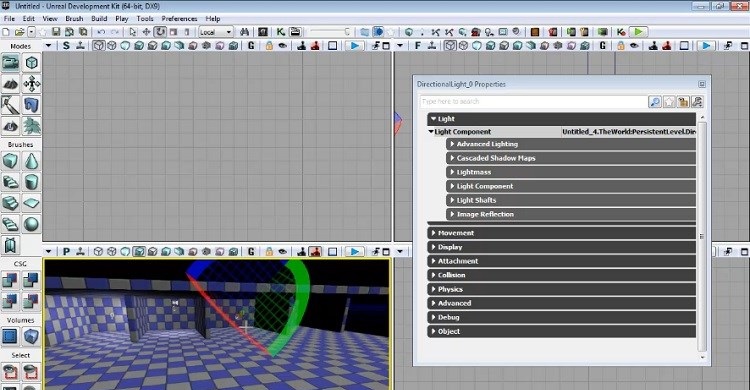Click the CSG Add button
Screen dimensions: 750x390
pos(10,280)
